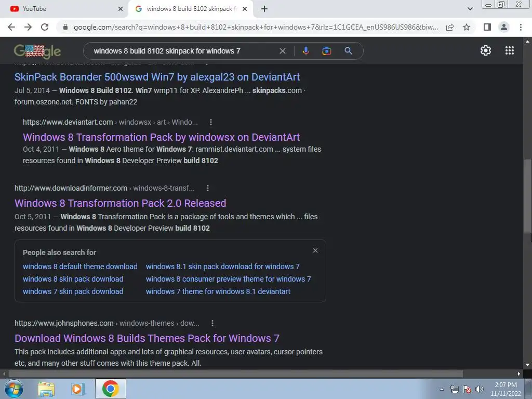Close the Google search tab
The width and height of the screenshot is (532, 399).
pos(245,9)
